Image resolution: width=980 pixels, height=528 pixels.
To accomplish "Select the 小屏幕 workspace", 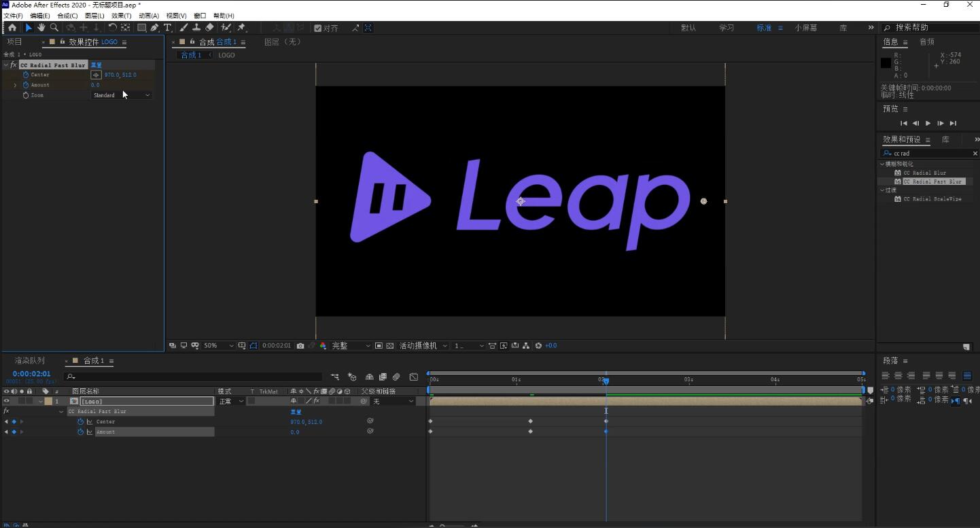I will [x=806, y=28].
